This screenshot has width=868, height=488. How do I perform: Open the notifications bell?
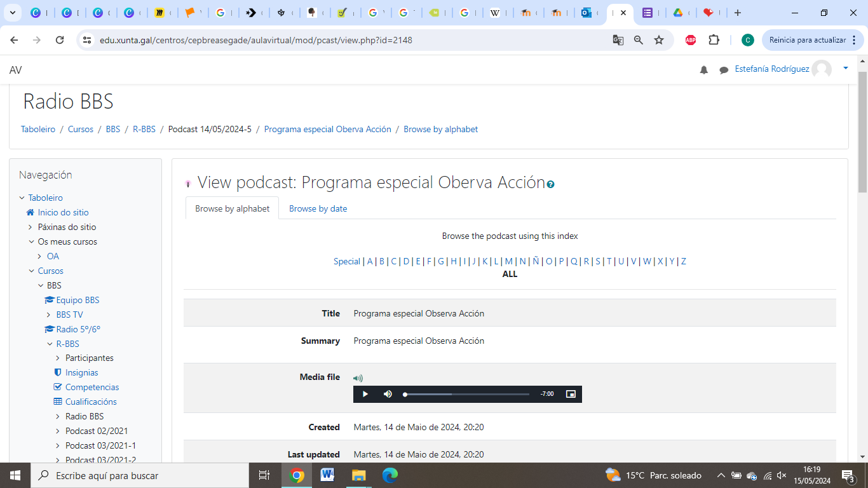(704, 70)
